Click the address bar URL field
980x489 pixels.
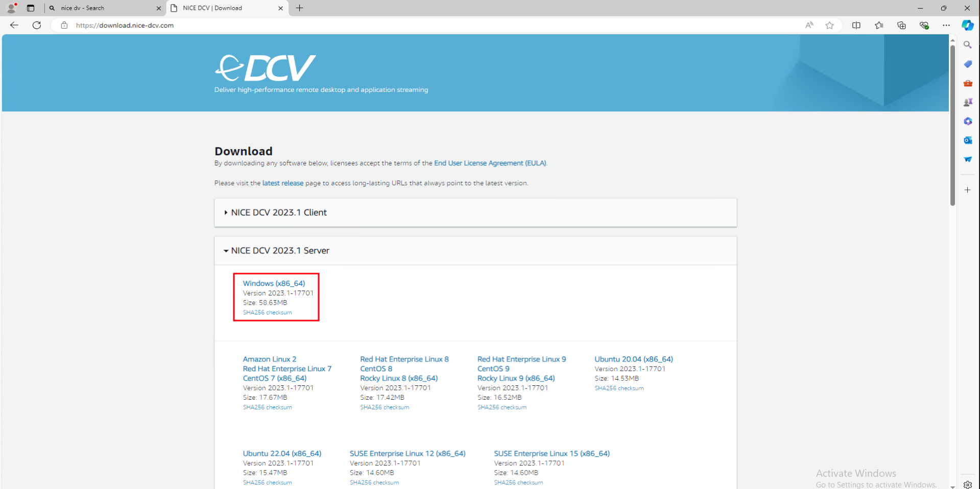[x=434, y=25]
